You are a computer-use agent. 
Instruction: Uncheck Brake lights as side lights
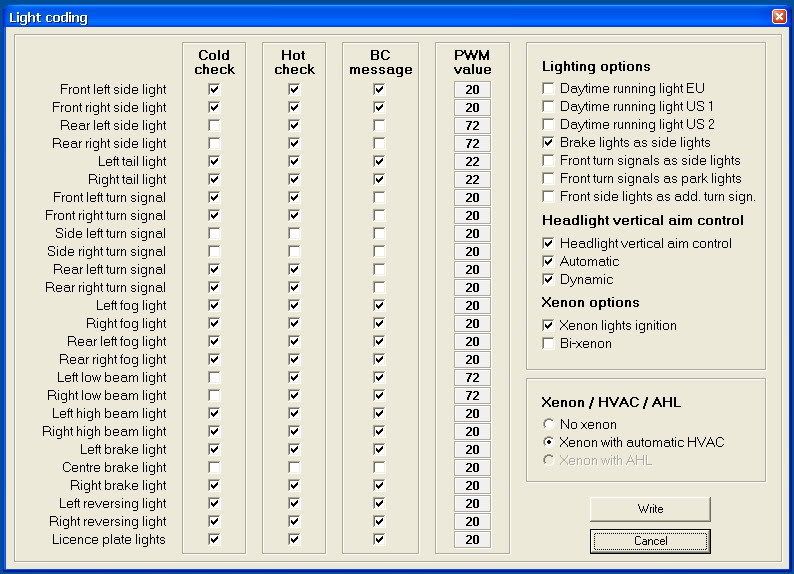tap(548, 143)
